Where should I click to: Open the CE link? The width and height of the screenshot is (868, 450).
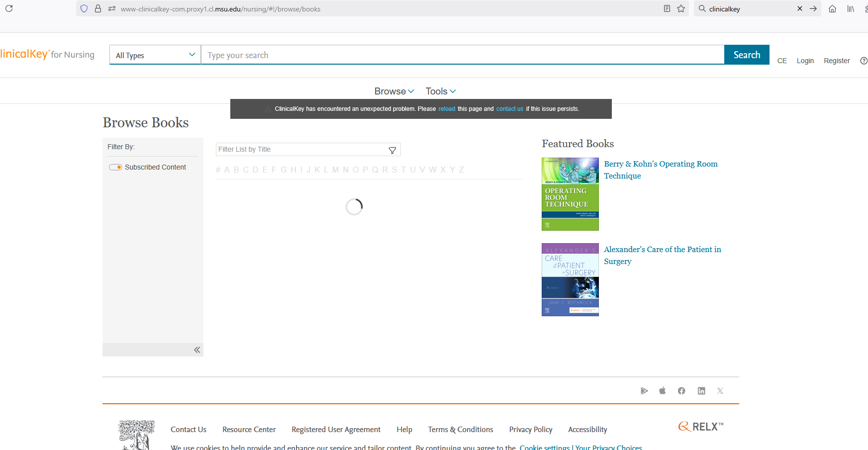coord(782,61)
